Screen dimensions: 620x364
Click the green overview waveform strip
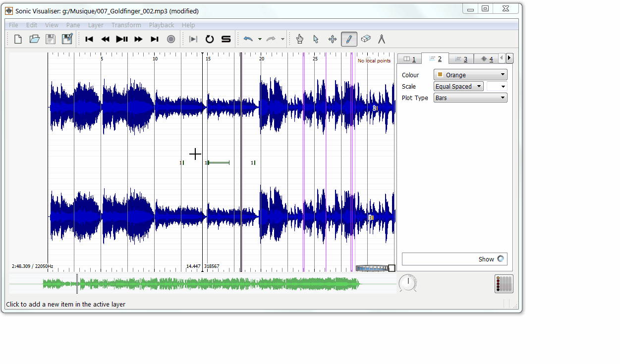point(202,284)
